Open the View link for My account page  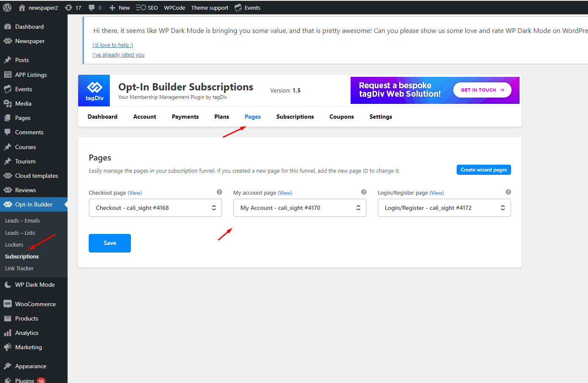[x=285, y=193]
